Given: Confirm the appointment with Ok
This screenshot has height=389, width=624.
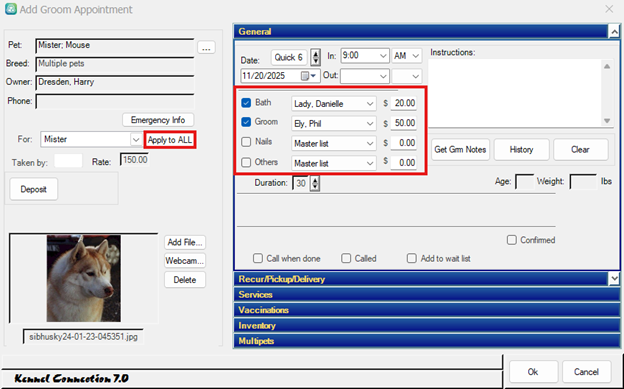Looking at the screenshot, I should [533, 372].
